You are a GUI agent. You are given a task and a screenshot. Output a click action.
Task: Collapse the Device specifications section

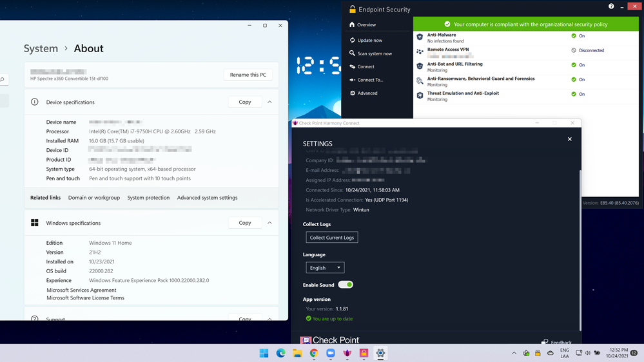(269, 102)
